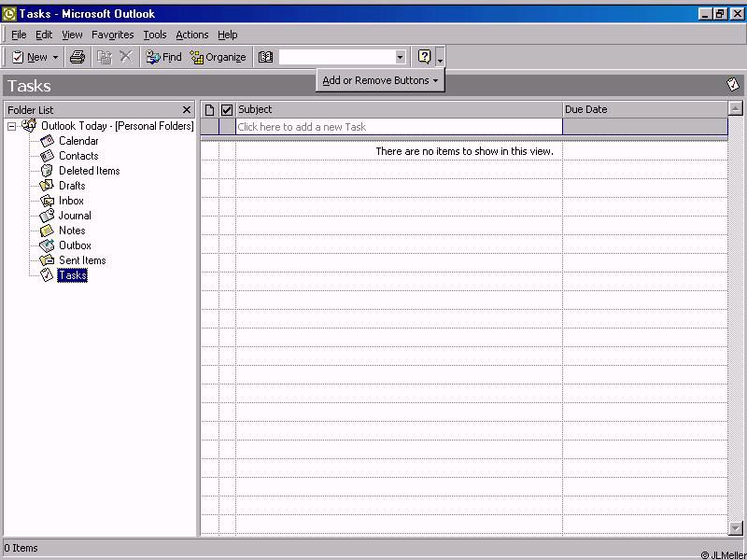Sort tasks by Subject column header
Screen dimensions: 747x560
click(x=400, y=109)
